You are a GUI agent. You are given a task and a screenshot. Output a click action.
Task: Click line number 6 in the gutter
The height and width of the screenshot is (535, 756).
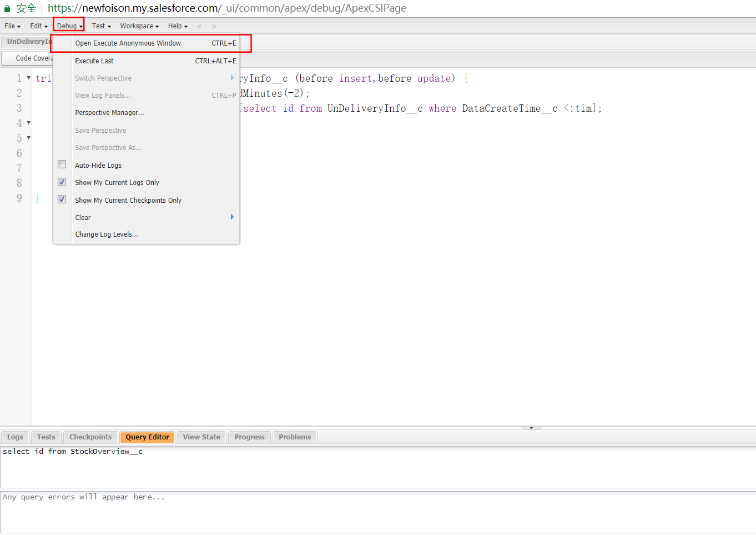[x=19, y=153]
